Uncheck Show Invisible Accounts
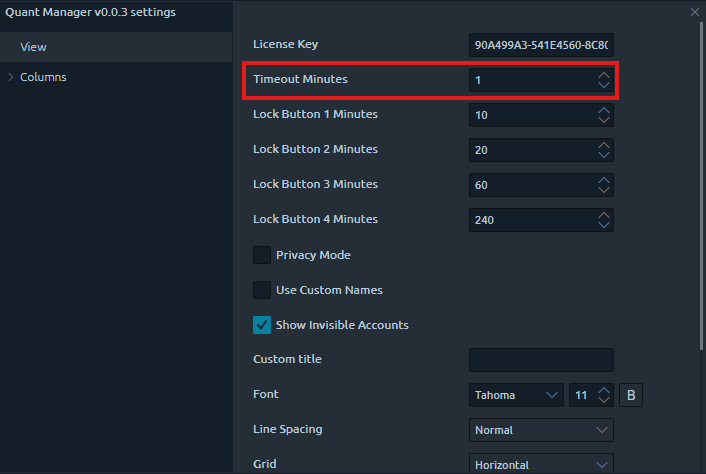The height and width of the screenshot is (474, 706). (x=262, y=325)
